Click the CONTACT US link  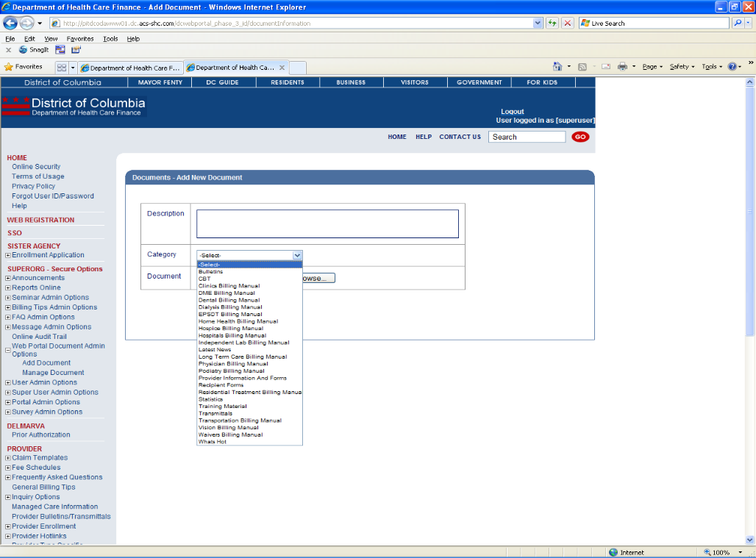click(x=460, y=137)
